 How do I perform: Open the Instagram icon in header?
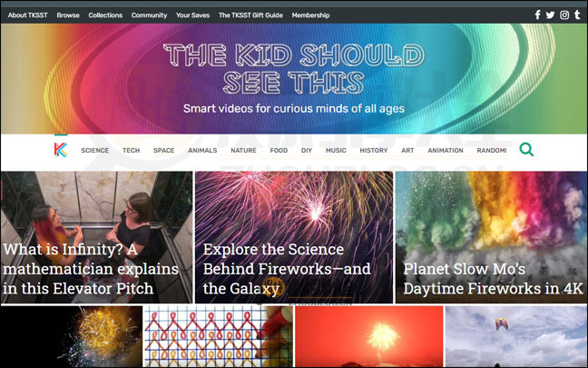(564, 15)
